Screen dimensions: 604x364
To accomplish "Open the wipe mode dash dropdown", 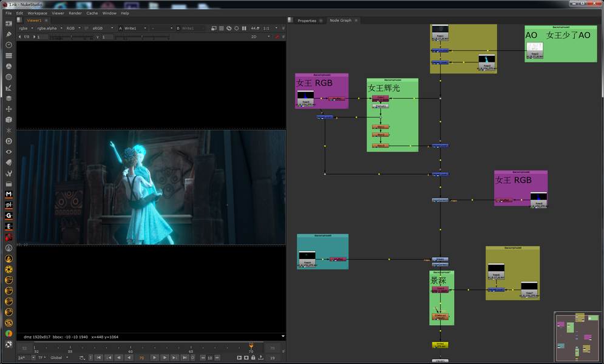I will click(x=162, y=28).
